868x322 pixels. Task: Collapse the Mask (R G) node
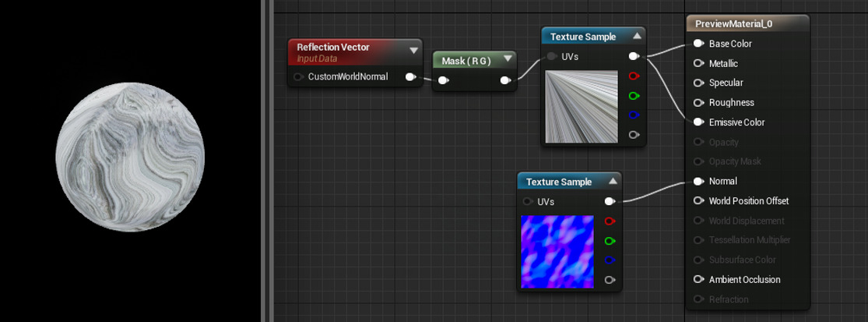(508, 60)
